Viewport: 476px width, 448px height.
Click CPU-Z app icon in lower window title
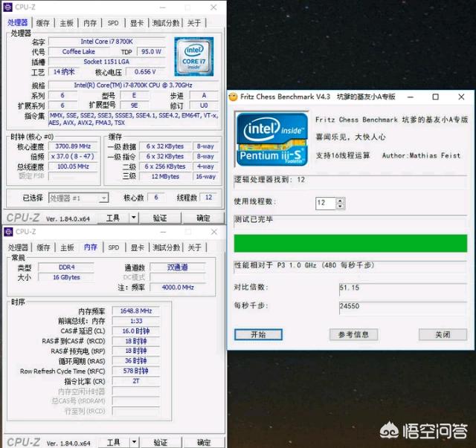click(x=8, y=232)
